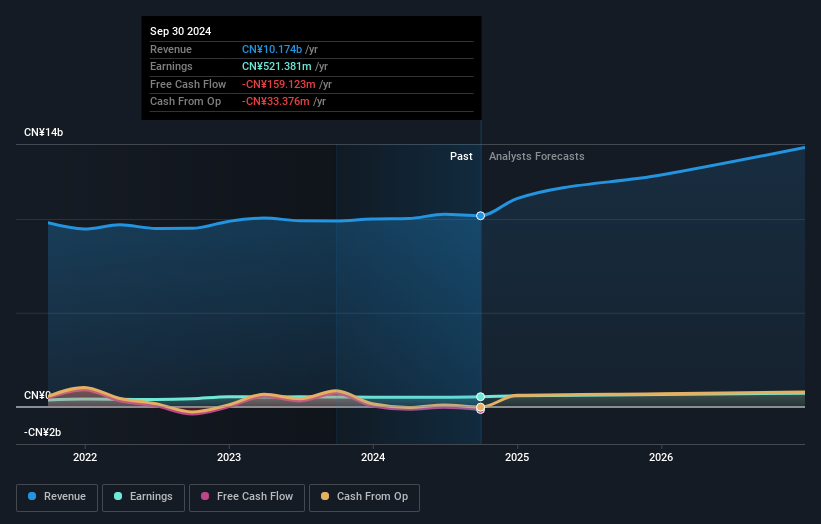Click the Revenue data point marker on the chart
Screen dimensions: 821x524
480,216
